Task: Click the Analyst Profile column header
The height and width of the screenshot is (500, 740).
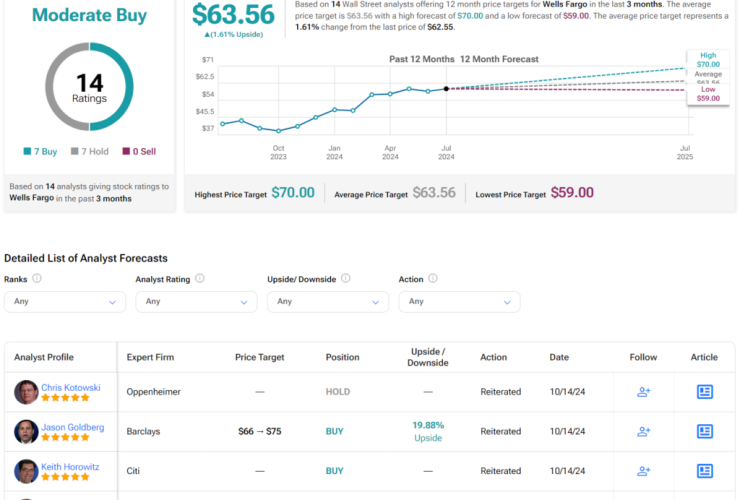Action: [x=44, y=357]
